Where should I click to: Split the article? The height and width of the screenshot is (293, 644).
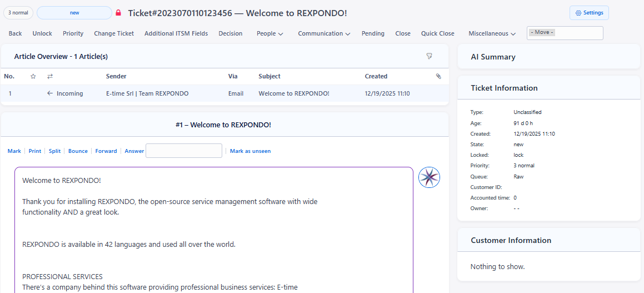54,151
